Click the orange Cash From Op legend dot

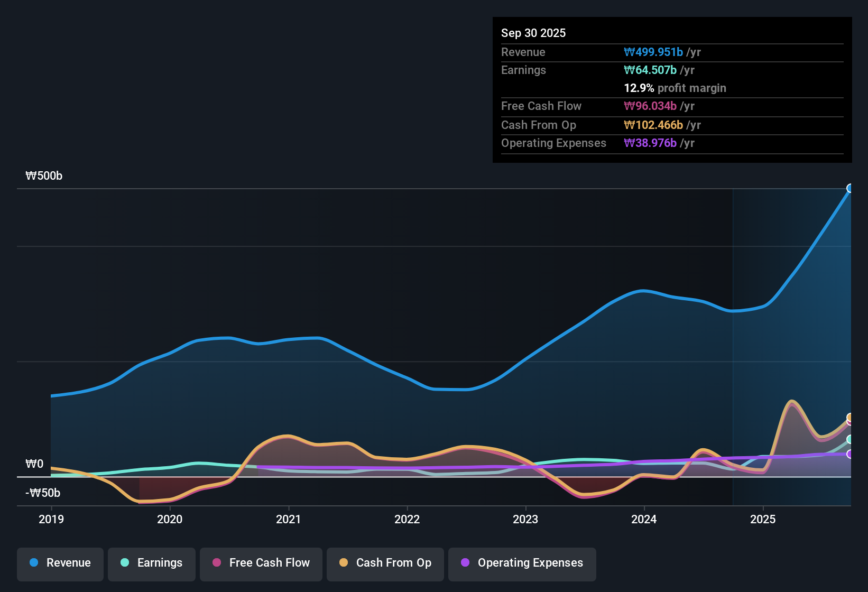pos(344,562)
